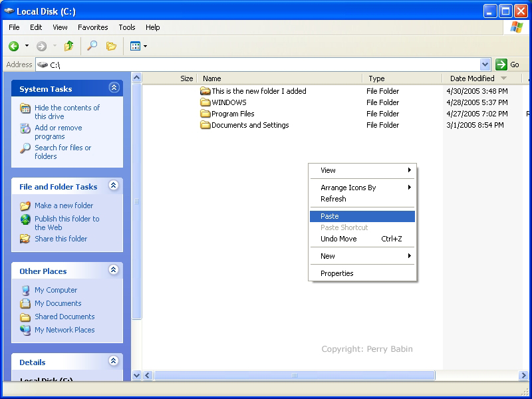The height and width of the screenshot is (399, 532).
Task: Collapse the System Tasks panel
Action: coord(114,88)
